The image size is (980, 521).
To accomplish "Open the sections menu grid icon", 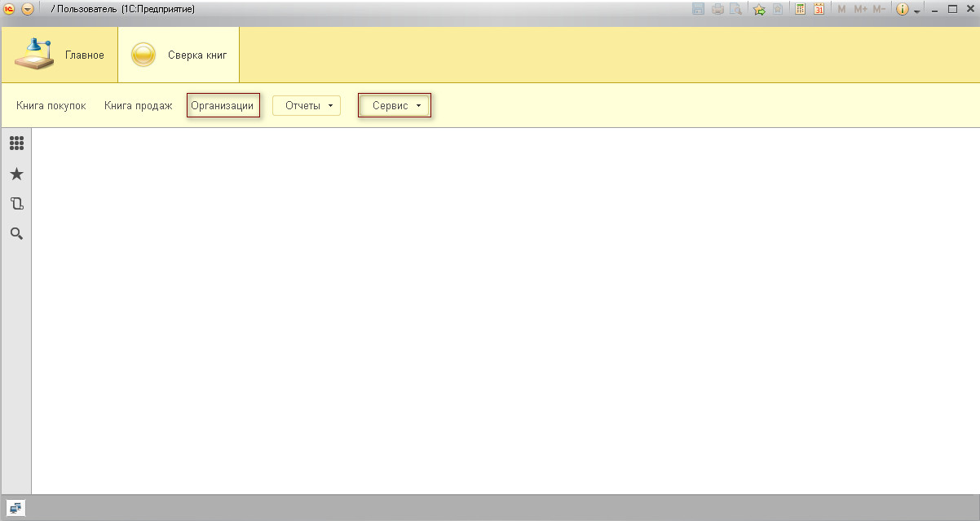I will [16, 143].
